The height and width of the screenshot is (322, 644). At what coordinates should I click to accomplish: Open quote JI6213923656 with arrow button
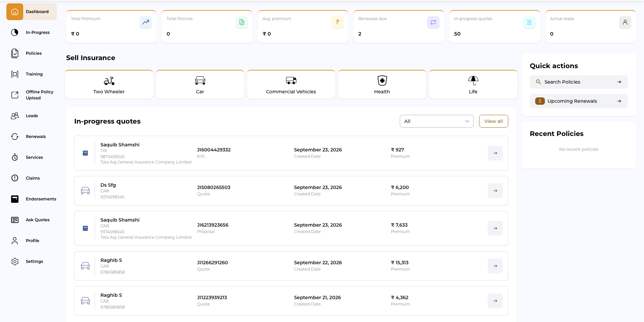pos(495,228)
